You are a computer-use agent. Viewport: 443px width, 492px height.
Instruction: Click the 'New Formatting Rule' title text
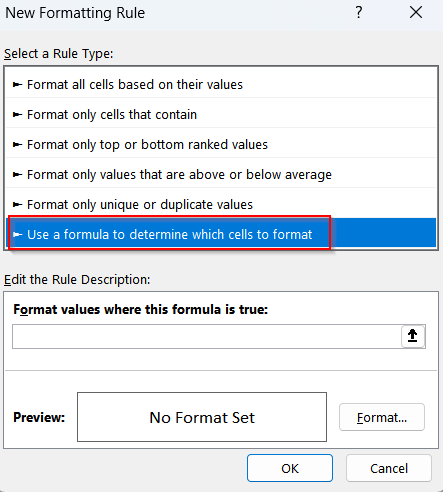click(75, 13)
